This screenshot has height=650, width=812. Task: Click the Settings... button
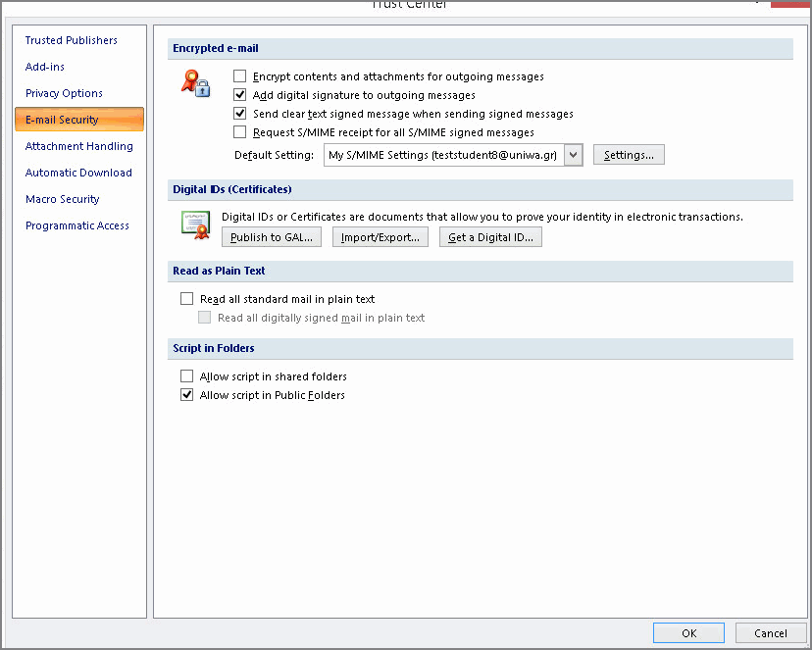click(x=629, y=155)
